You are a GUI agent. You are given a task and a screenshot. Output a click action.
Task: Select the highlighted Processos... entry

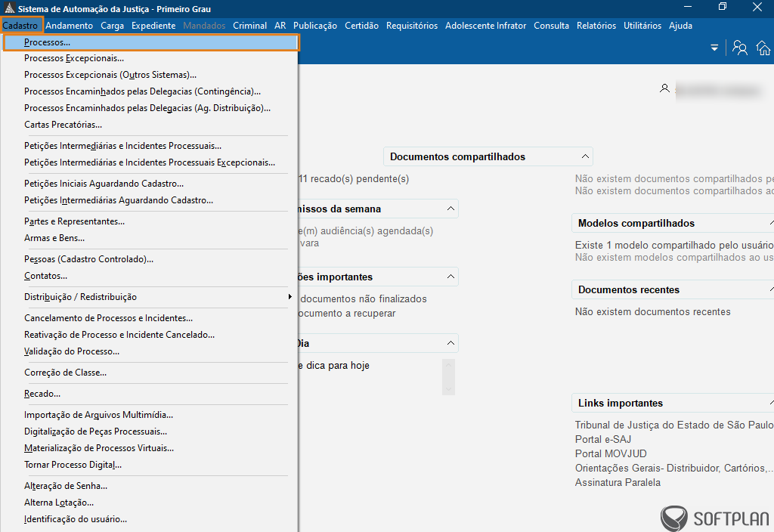[151, 42]
